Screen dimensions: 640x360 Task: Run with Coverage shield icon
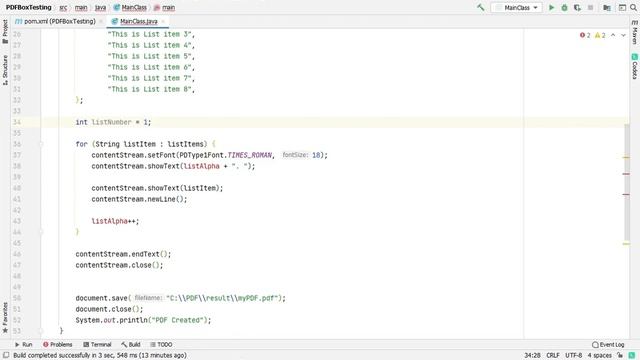577,7
